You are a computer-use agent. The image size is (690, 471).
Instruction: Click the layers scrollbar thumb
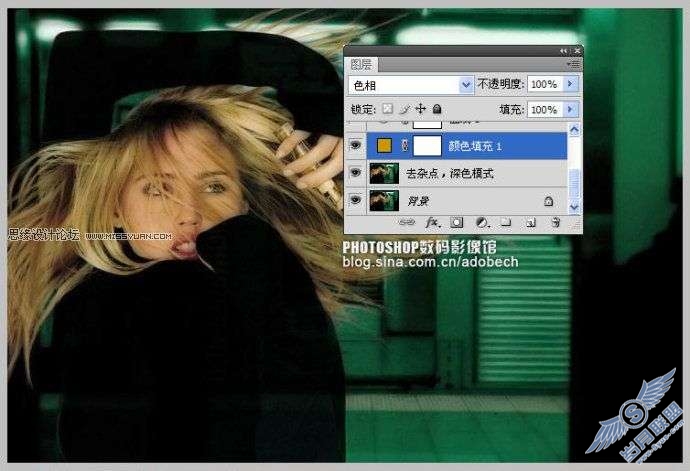click(x=574, y=183)
